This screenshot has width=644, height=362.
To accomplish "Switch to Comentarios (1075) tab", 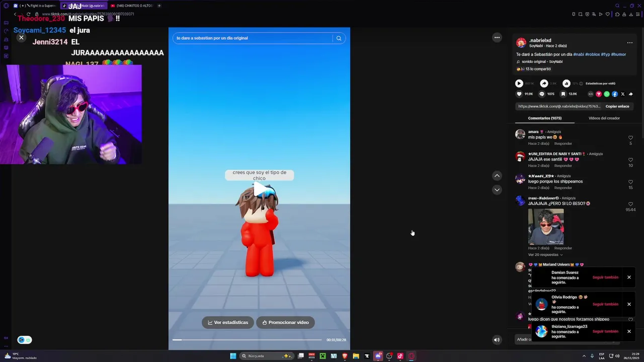I will (x=544, y=118).
